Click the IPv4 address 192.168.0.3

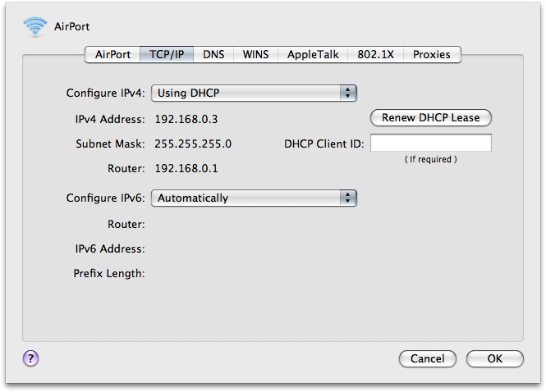pos(186,119)
